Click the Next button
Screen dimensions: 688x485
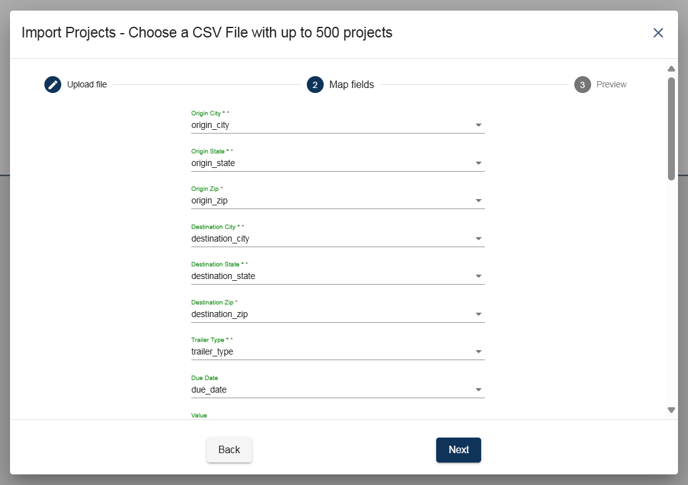pyautogui.click(x=459, y=450)
